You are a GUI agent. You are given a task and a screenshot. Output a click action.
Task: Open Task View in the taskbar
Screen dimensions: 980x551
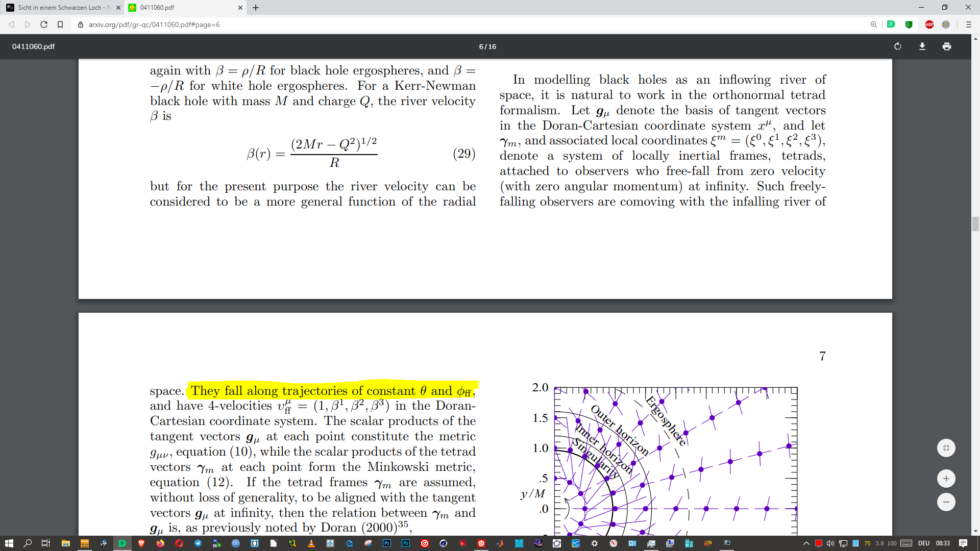pyautogui.click(x=46, y=543)
